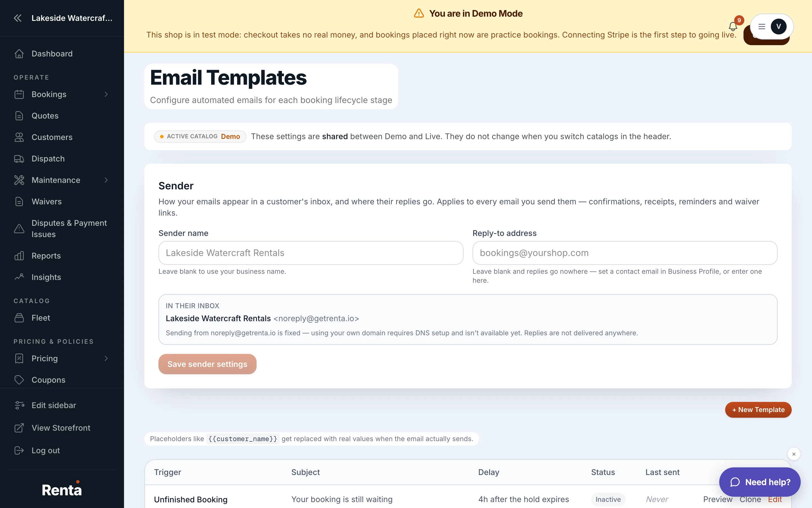Viewport: 812px width, 508px height.
Task: Click the Dispatch truck icon
Action: [19, 159]
